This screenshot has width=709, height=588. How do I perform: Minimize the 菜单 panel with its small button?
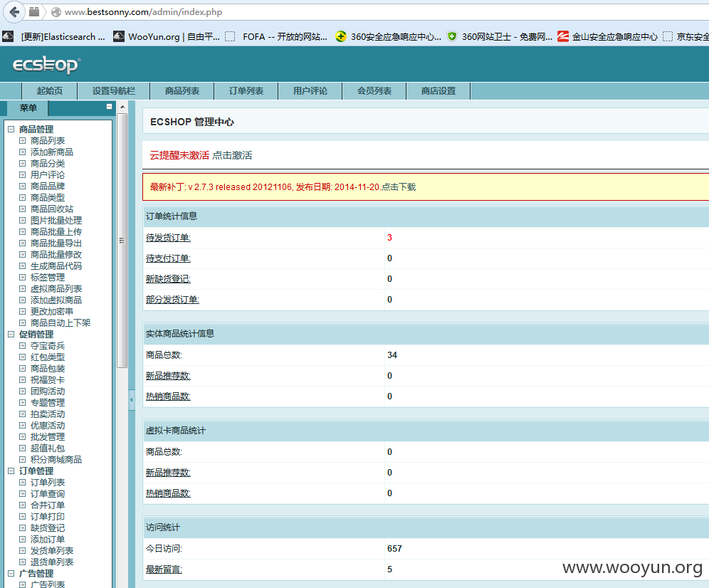[x=109, y=106]
